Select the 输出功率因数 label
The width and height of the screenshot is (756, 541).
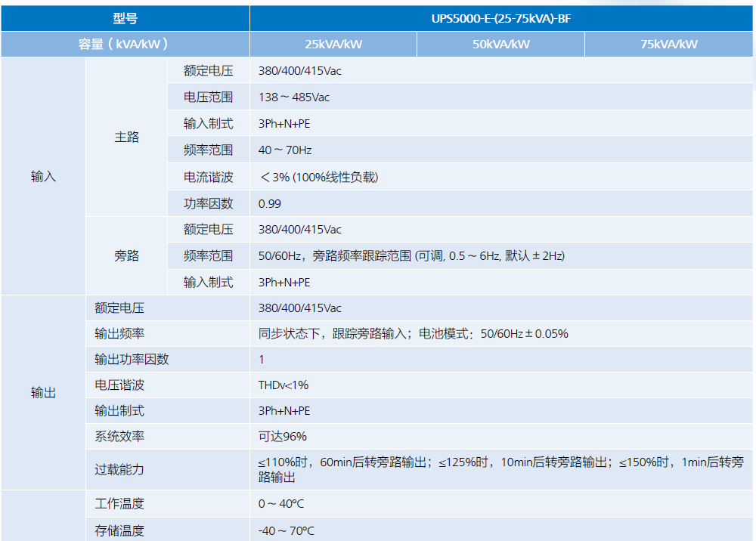pos(132,359)
